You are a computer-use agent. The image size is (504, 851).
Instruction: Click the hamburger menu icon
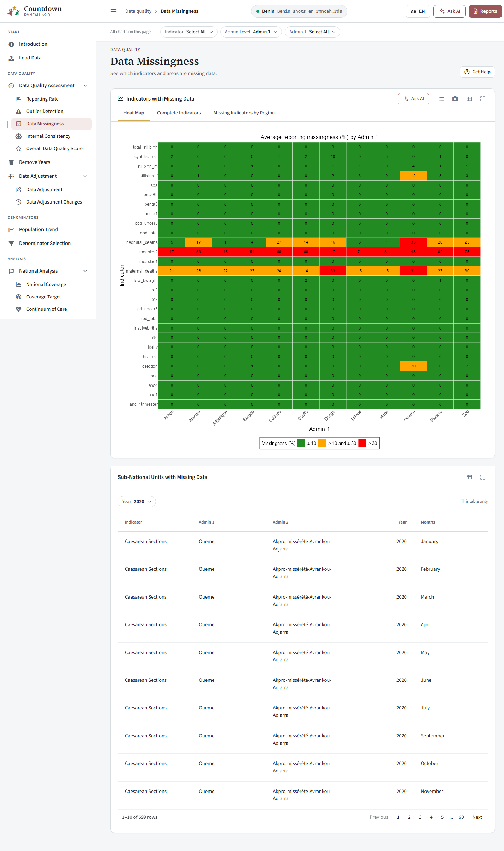114,11
